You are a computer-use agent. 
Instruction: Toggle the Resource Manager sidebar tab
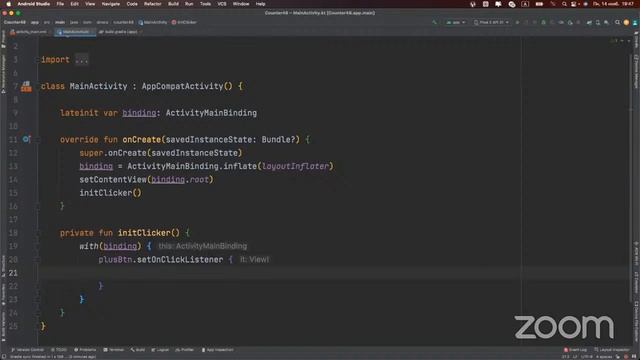(3, 74)
